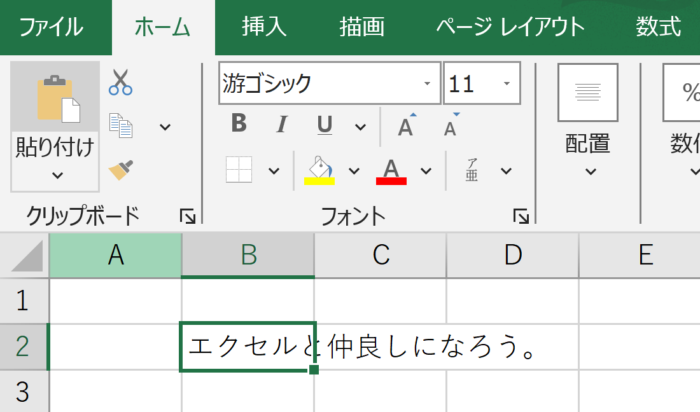Select column C header
Image resolution: width=700 pixels, height=412 pixels.
click(380, 256)
